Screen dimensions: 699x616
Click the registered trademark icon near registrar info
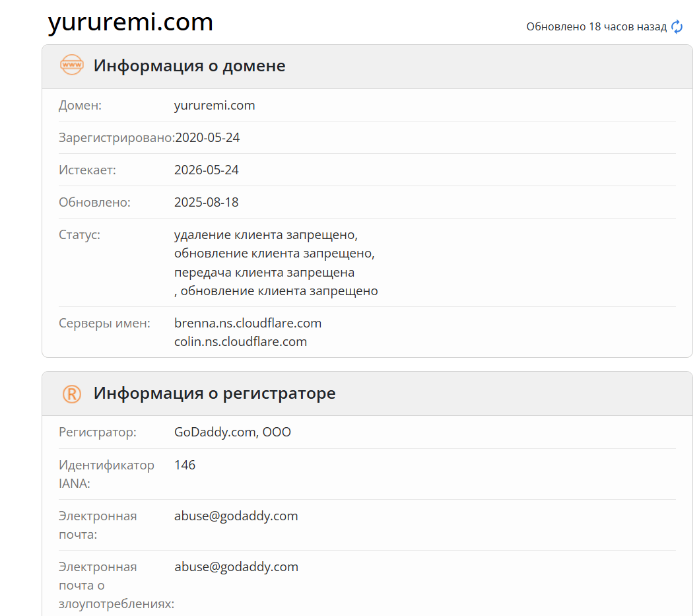(x=71, y=393)
